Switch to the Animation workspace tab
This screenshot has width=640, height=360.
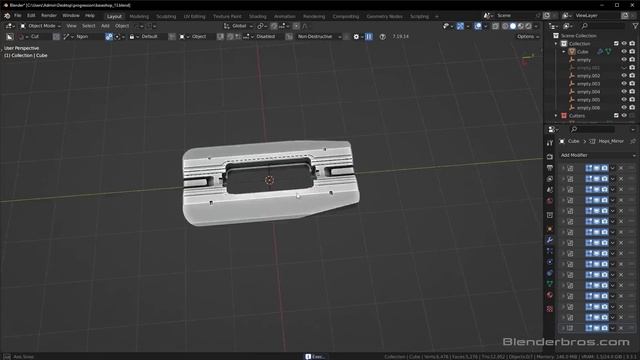pos(284,16)
